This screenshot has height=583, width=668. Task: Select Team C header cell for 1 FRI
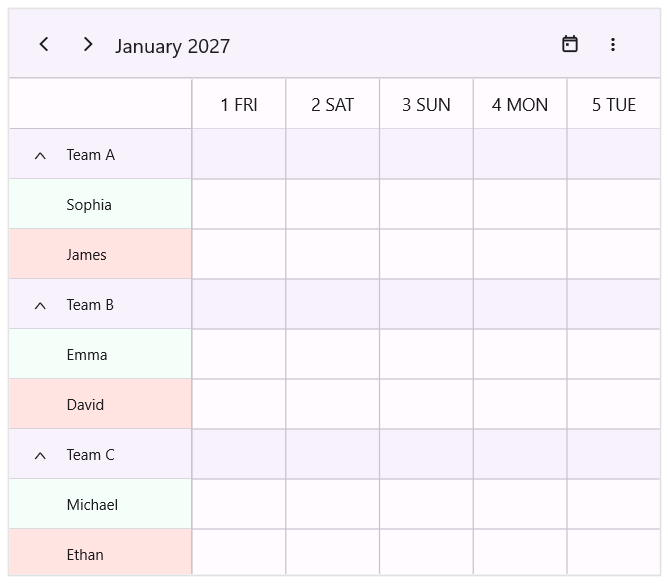(x=239, y=454)
